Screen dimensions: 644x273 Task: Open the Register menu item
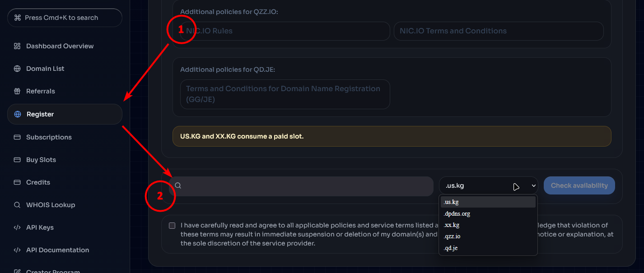point(65,114)
